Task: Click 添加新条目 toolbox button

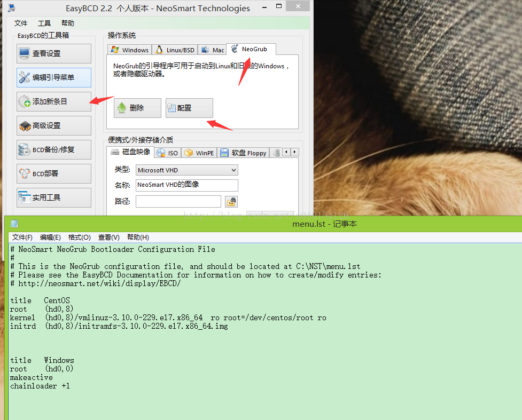Action: pos(54,101)
